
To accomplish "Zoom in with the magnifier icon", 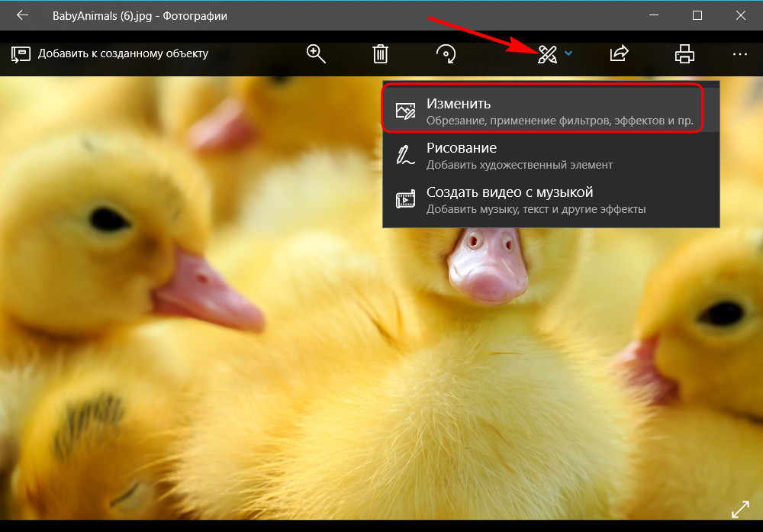I will tap(316, 53).
